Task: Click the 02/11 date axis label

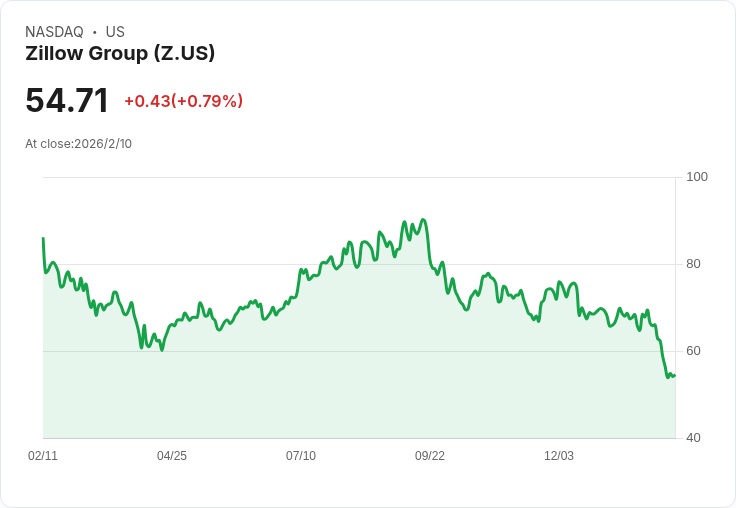Action: point(43,456)
